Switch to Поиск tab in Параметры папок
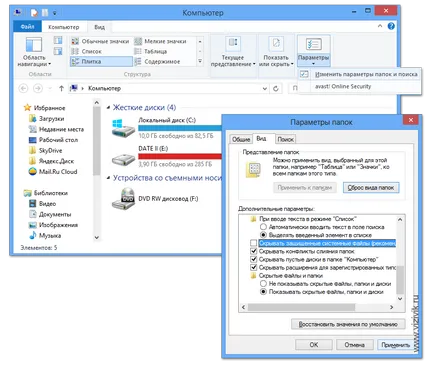The image size is (434, 367). pyautogui.click(x=286, y=139)
